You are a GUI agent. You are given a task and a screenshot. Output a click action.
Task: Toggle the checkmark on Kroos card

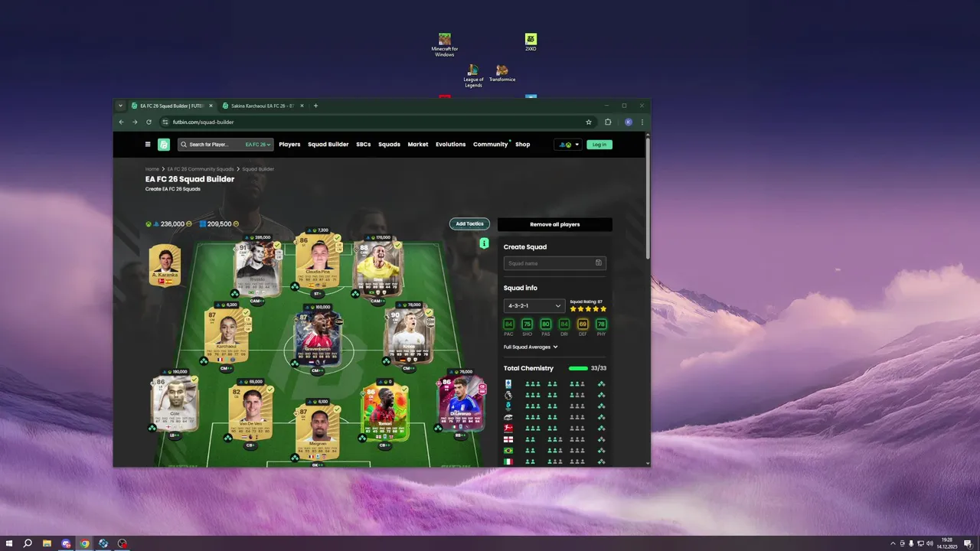[429, 313]
